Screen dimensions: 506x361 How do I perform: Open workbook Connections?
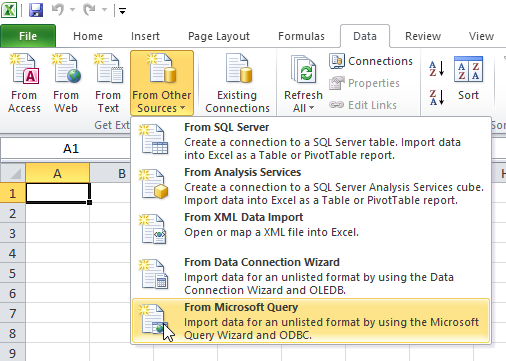click(371, 61)
